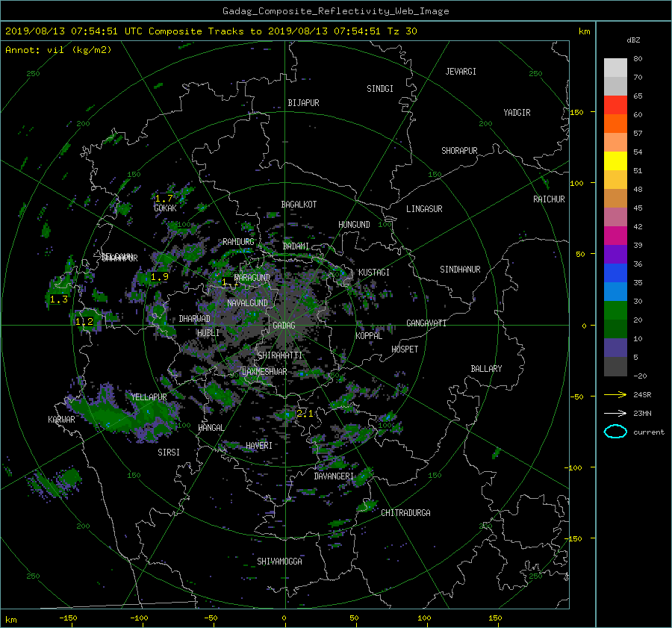
Task: Click the UTC Composite Tracks timestamp line
Action: click(x=211, y=31)
